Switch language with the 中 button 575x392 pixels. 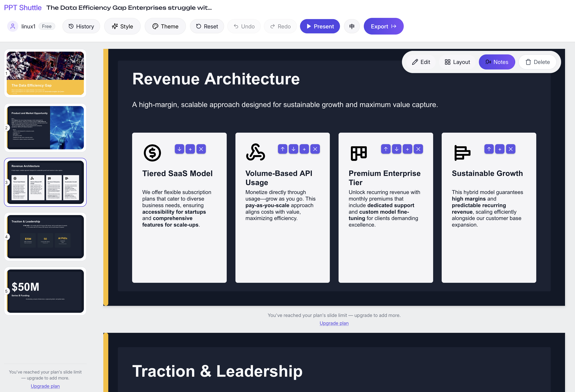[x=352, y=26]
